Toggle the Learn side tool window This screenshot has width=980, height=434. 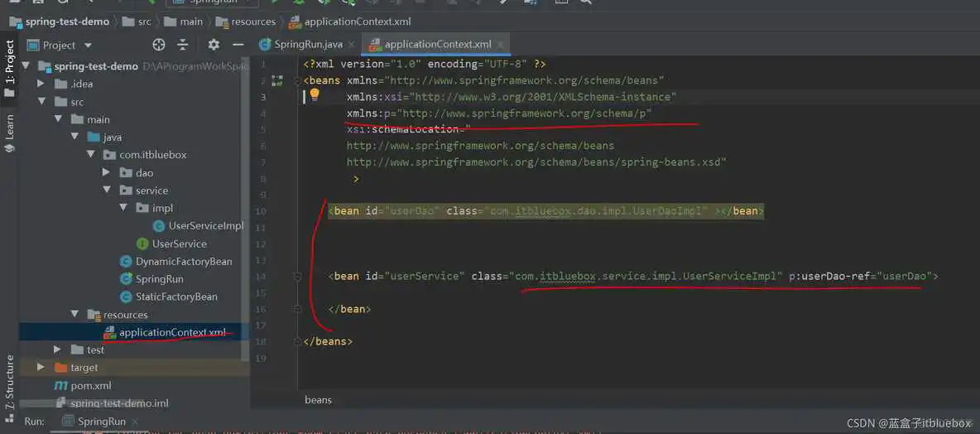[10, 133]
